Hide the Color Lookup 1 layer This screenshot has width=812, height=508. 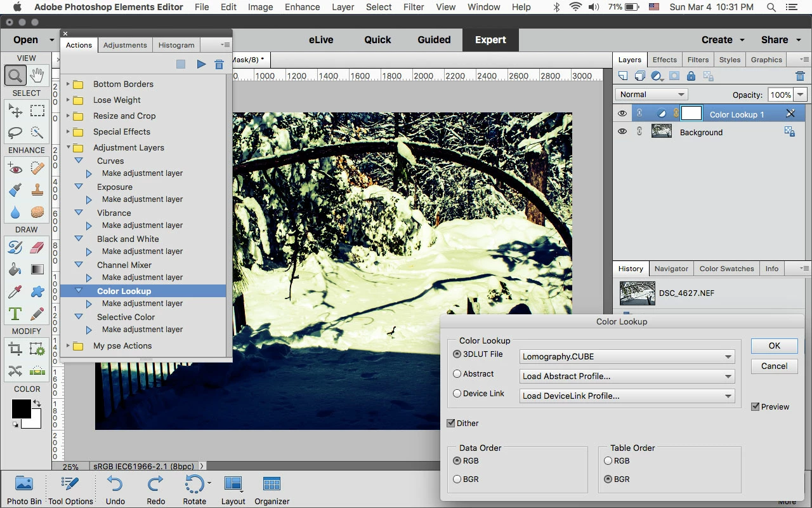point(622,114)
